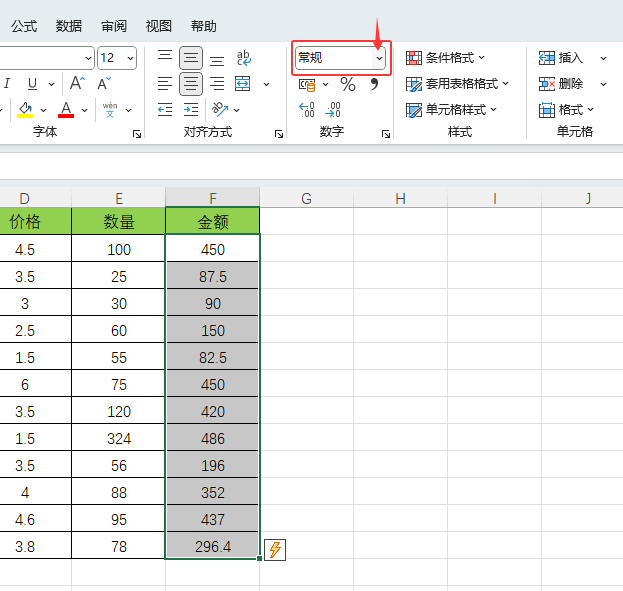Click 删除 delete cells button
Screen dimensions: 623x591
pyautogui.click(x=561, y=84)
